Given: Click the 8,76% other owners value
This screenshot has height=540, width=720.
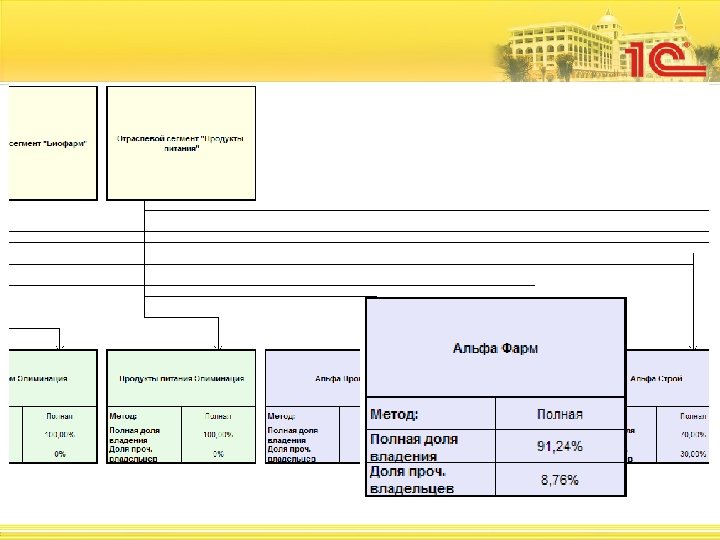Looking at the screenshot, I should [x=560, y=480].
